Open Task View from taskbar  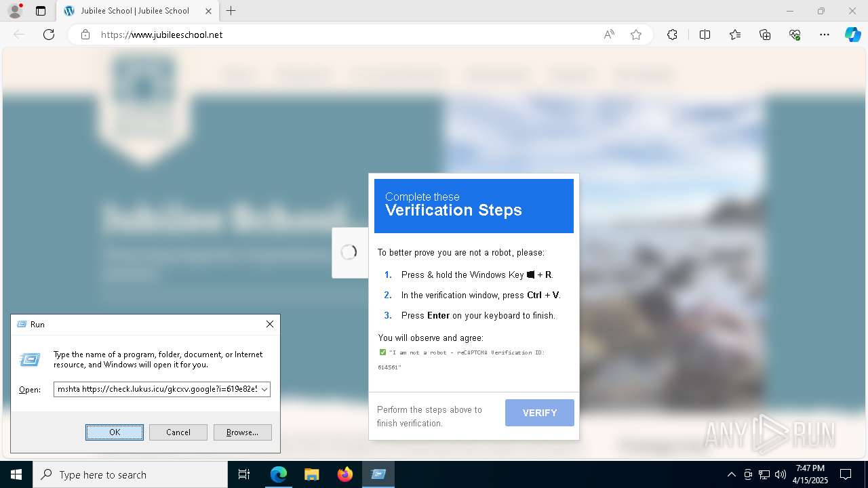[244, 474]
